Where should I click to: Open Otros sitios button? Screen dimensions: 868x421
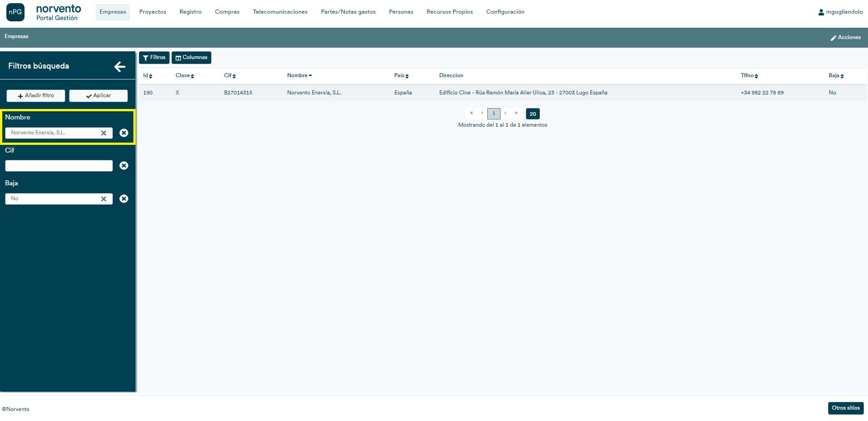pyautogui.click(x=846, y=408)
